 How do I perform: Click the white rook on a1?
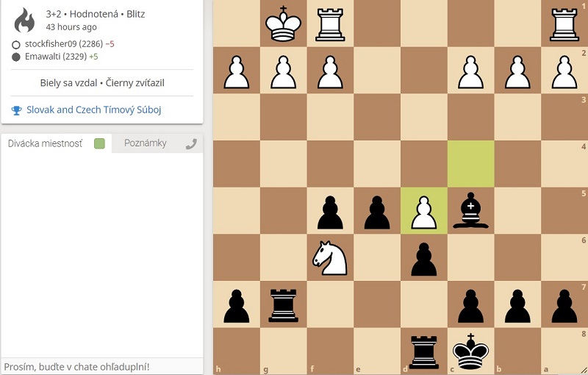click(x=564, y=24)
